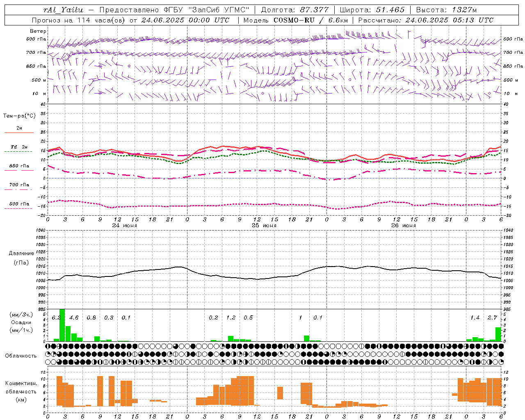Click the 1.4 precipitation total

pos(475,317)
